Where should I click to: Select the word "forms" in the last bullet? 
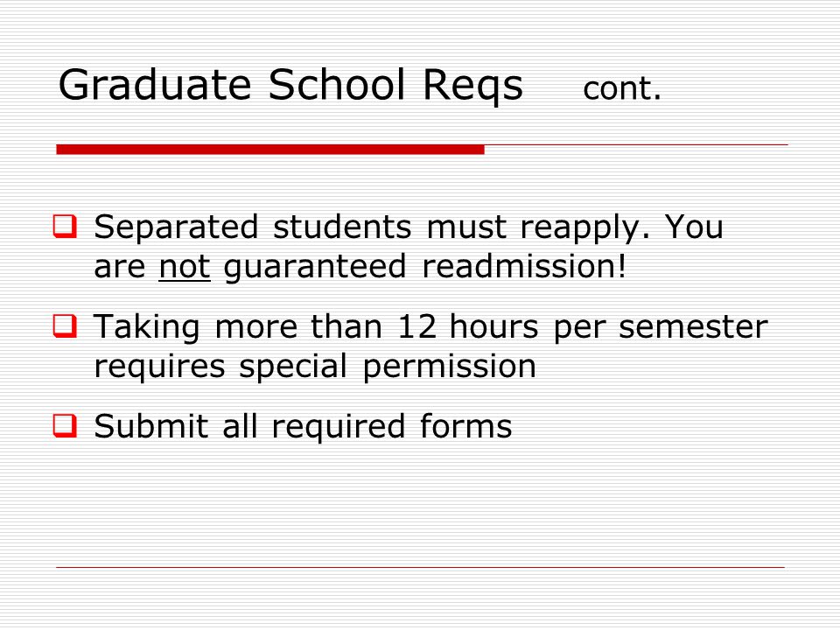pos(465,426)
